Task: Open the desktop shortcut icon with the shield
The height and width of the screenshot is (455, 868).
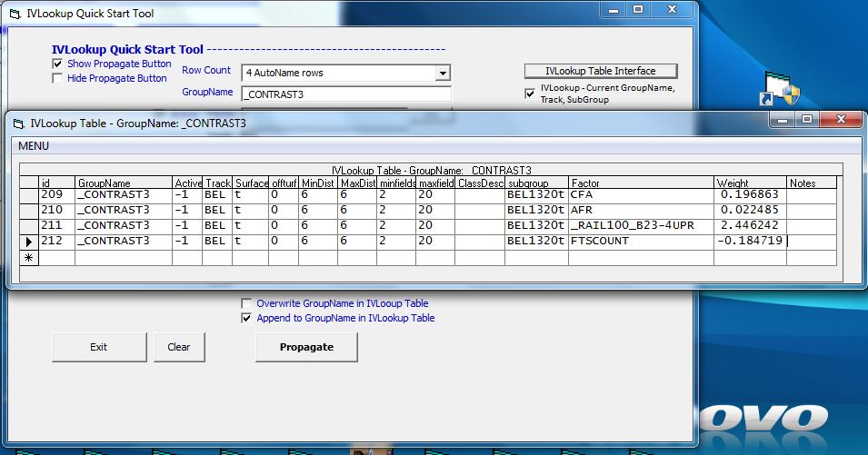Action: point(780,88)
